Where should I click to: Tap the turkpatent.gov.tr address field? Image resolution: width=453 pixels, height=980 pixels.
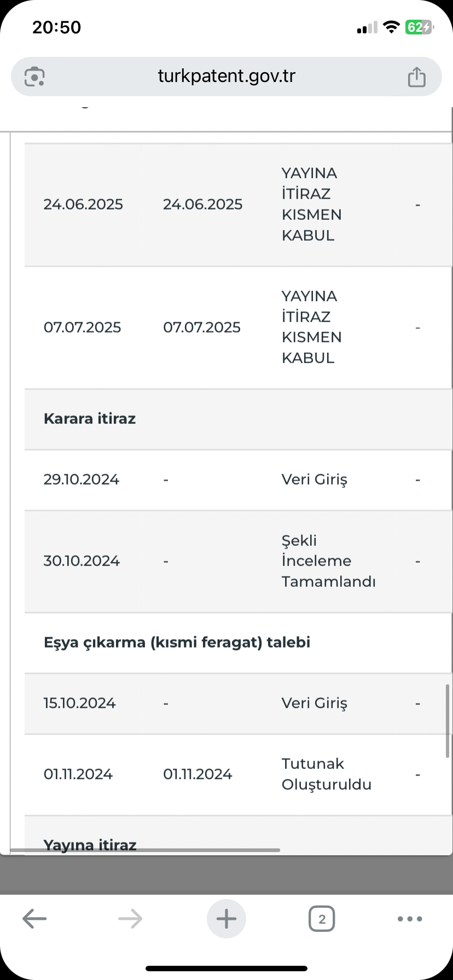click(x=226, y=77)
